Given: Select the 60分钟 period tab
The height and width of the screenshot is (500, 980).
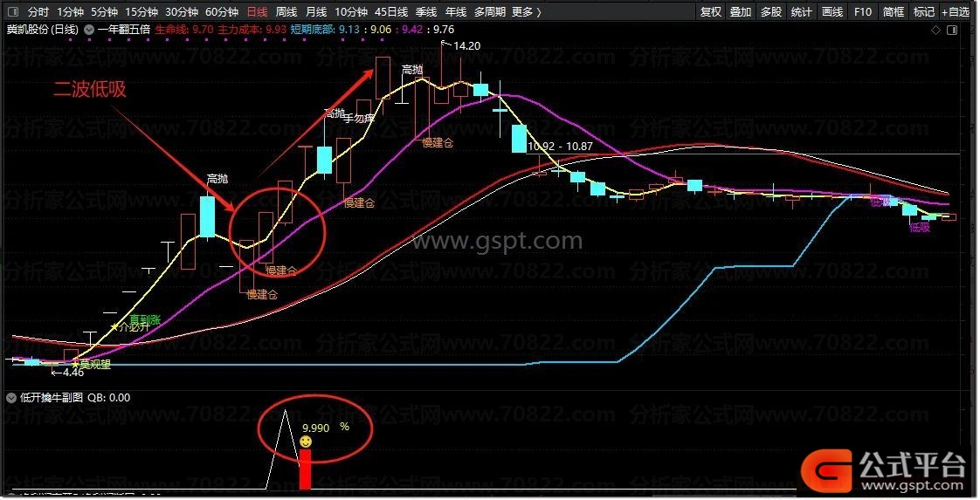Looking at the screenshot, I should [x=222, y=12].
